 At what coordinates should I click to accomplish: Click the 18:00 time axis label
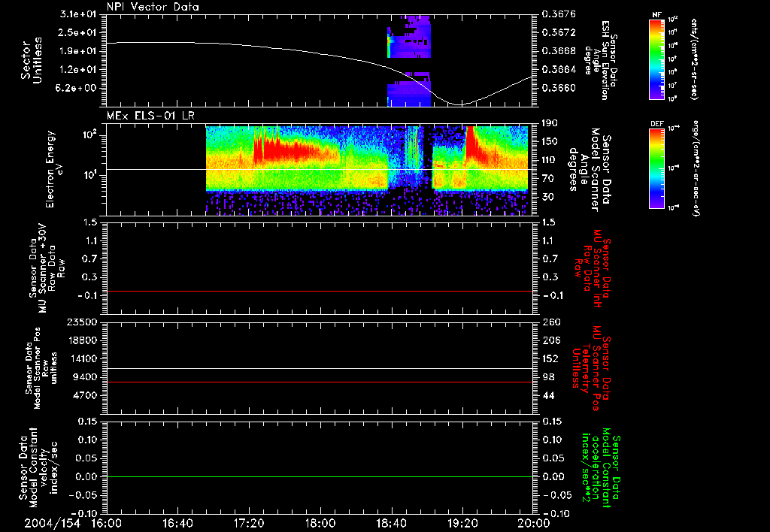click(x=320, y=523)
